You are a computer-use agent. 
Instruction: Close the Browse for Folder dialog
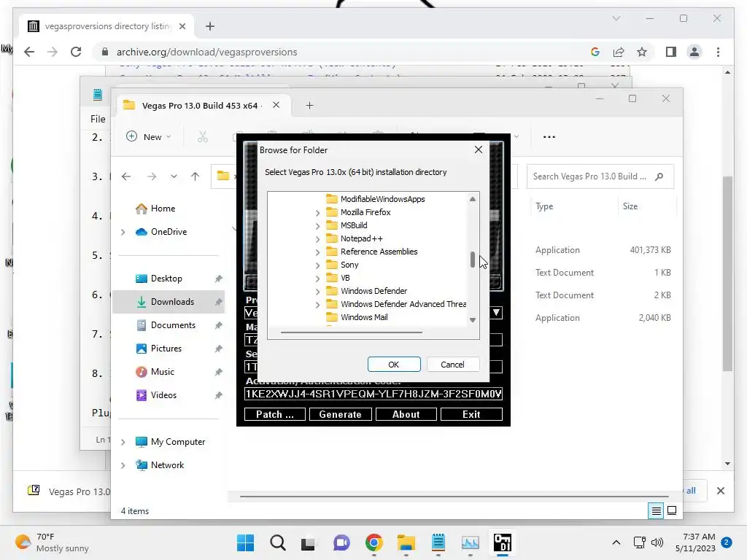click(x=479, y=149)
